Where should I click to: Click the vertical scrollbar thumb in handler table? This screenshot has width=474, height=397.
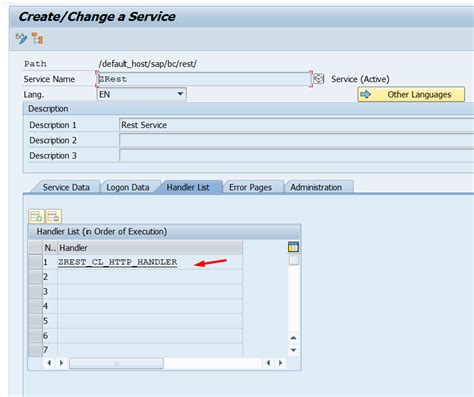(x=294, y=260)
